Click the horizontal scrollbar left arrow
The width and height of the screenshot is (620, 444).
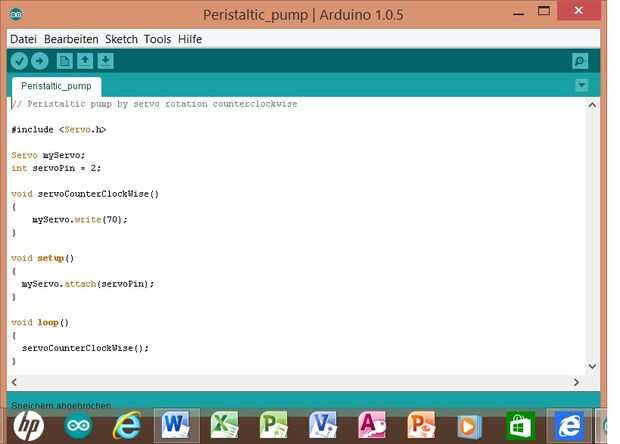coord(14,382)
